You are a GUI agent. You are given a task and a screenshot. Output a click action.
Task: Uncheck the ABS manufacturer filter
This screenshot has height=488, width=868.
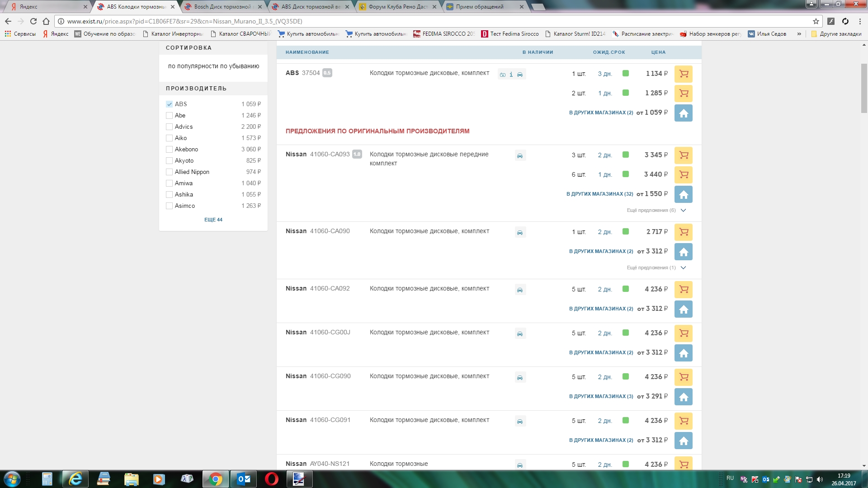click(x=170, y=104)
